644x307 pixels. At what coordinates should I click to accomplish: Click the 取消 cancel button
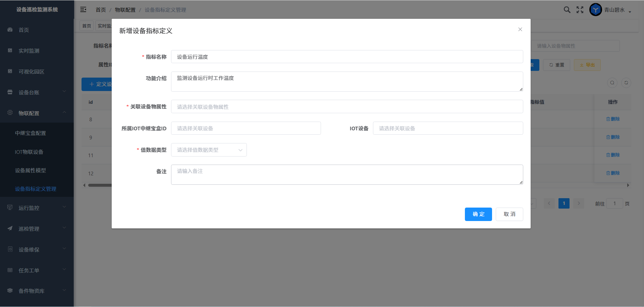coord(509,214)
